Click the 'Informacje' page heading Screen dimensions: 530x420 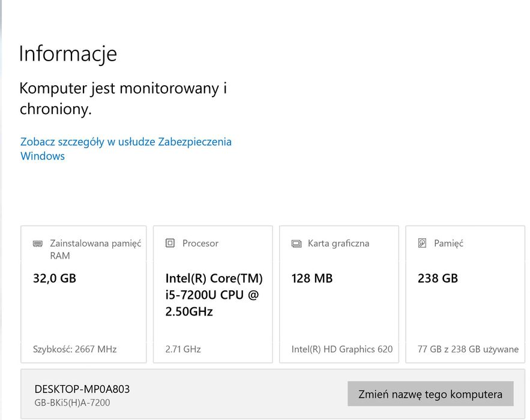68,54
